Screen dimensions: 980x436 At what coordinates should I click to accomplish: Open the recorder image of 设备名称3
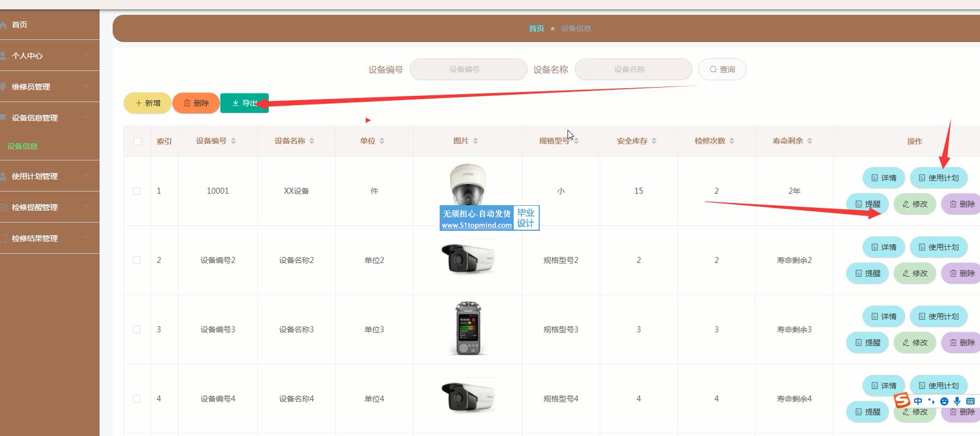click(x=467, y=328)
